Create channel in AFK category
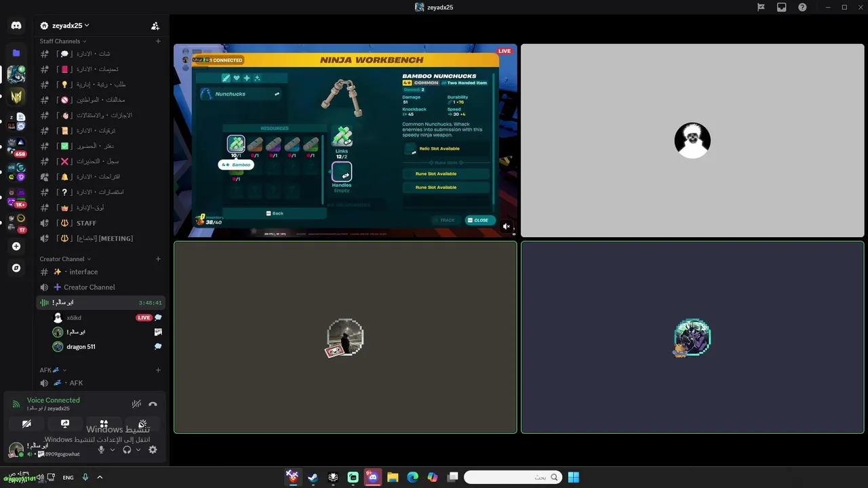Viewport: 868px width, 488px height. (x=158, y=370)
